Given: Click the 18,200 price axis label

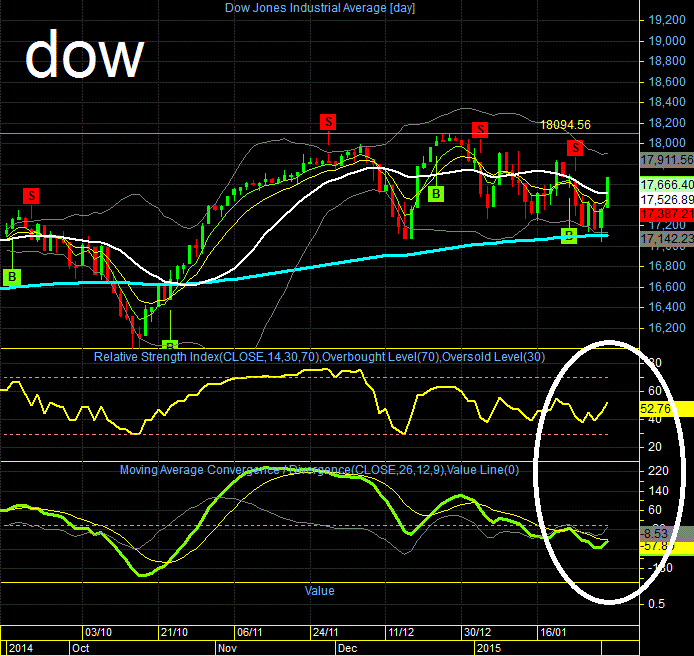Looking at the screenshot, I should pos(667,123).
